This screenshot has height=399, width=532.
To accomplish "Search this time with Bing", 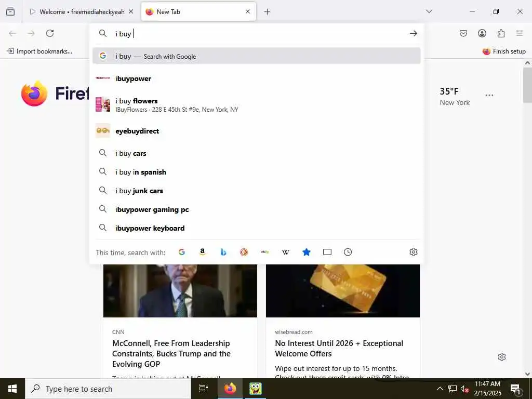I will 223,252.
